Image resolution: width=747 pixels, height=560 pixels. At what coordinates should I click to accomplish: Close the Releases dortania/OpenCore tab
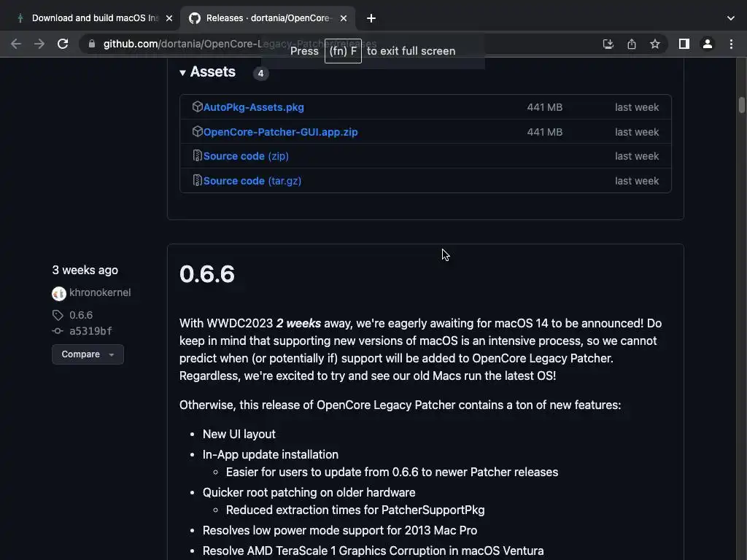tap(344, 18)
